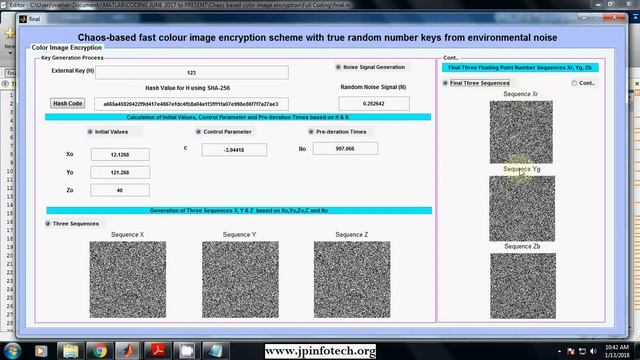Show hidden system tray icons
The image size is (640, 360).
(x=559, y=351)
